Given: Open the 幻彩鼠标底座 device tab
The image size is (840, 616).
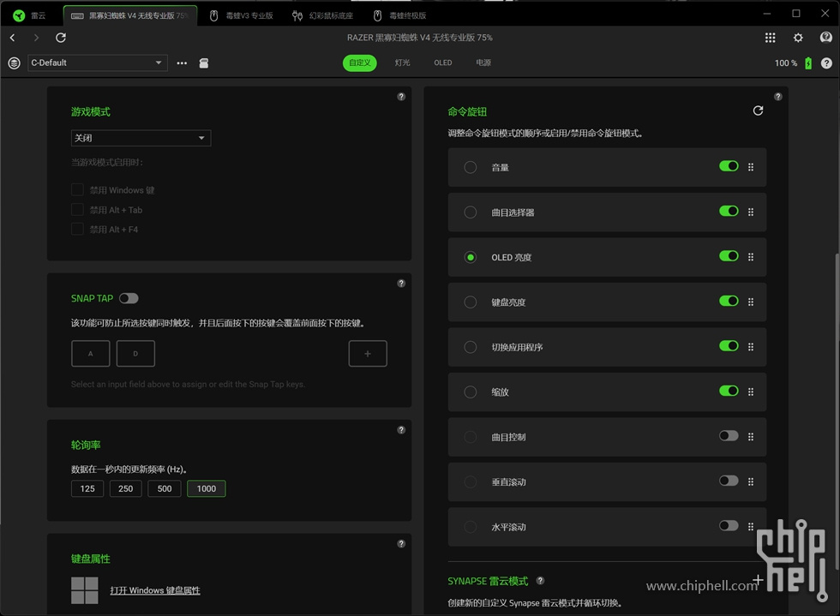Looking at the screenshot, I should (323, 15).
